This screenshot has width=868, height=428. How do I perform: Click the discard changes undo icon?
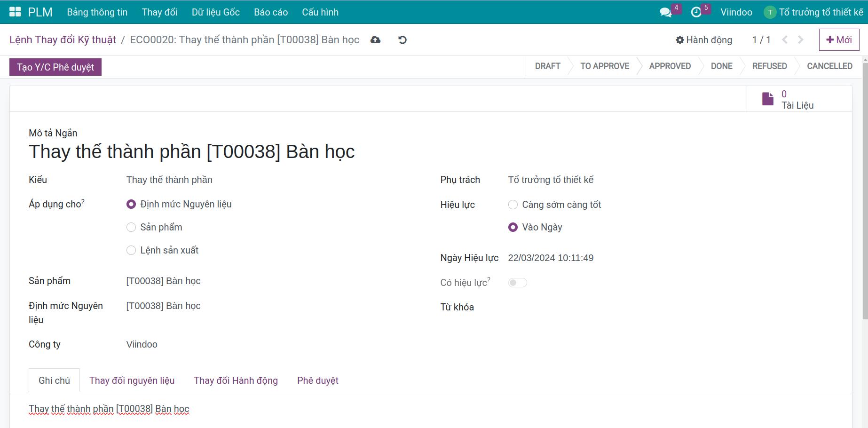pyautogui.click(x=402, y=40)
